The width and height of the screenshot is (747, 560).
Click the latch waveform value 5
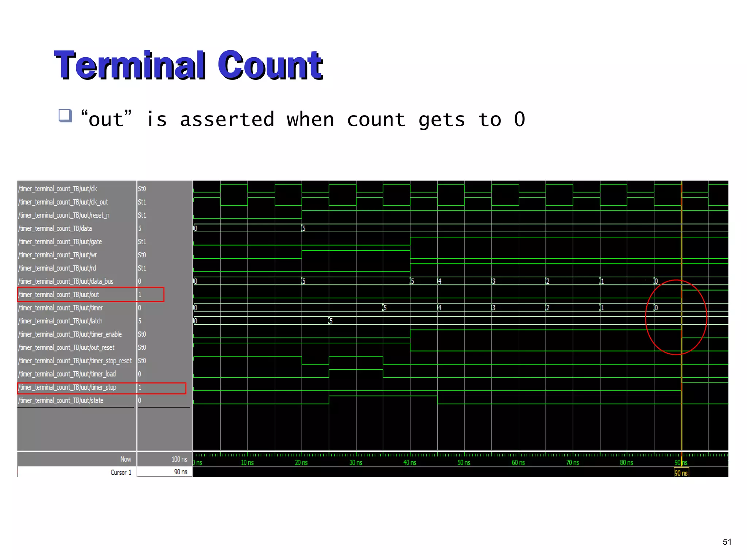coord(331,321)
